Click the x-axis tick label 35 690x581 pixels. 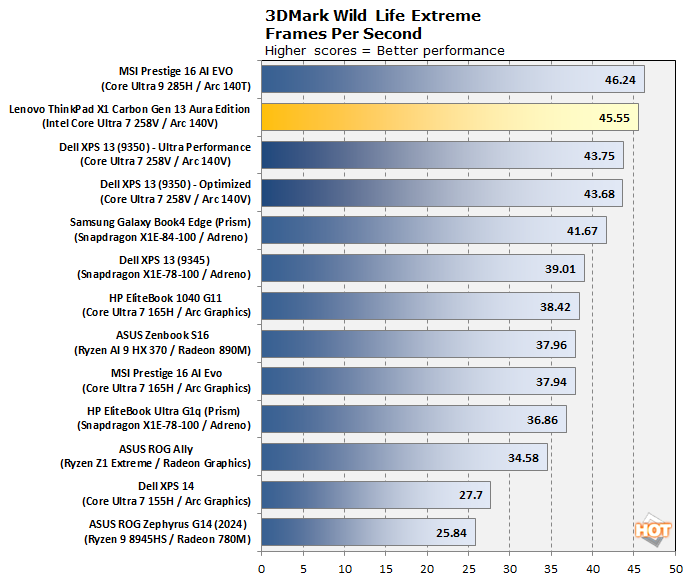point(551,569)
